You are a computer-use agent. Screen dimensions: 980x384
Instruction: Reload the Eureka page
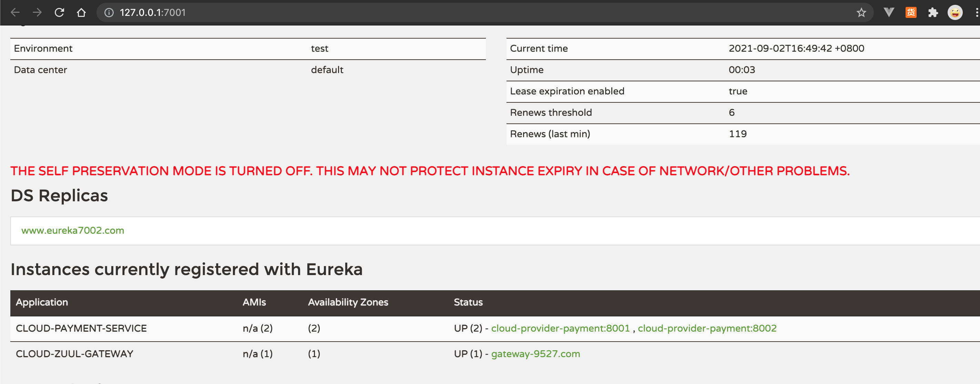pos(59,12)
